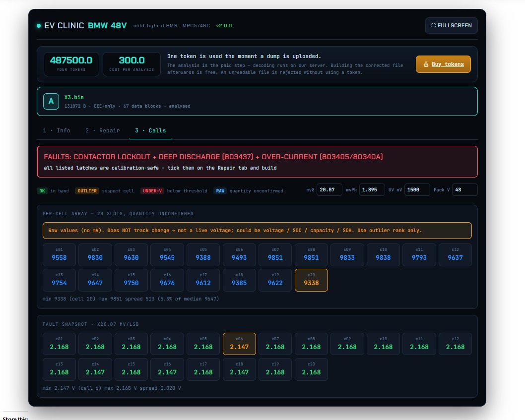Click the min 2.147 V spread summary line
The height and width of the screenshot is (420, 525).
click(x=112, y=388)
